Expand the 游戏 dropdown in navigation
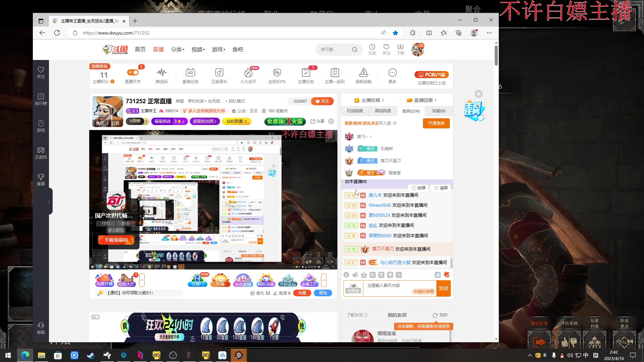Viewport: 644px width, 362px height. [218, 50]
